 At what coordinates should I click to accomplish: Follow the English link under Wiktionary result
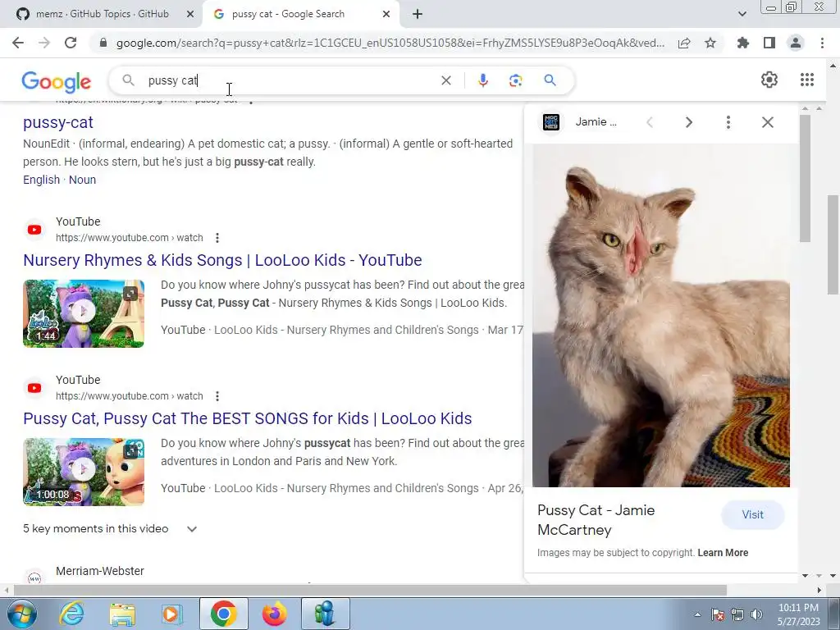coord(41,180)
